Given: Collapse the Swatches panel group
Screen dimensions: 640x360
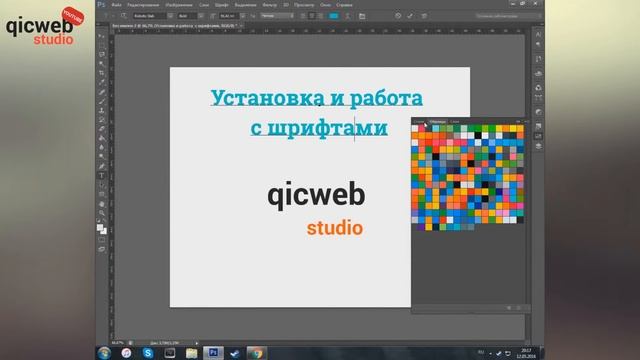Looking at the screenshot, I should [518, 121].
